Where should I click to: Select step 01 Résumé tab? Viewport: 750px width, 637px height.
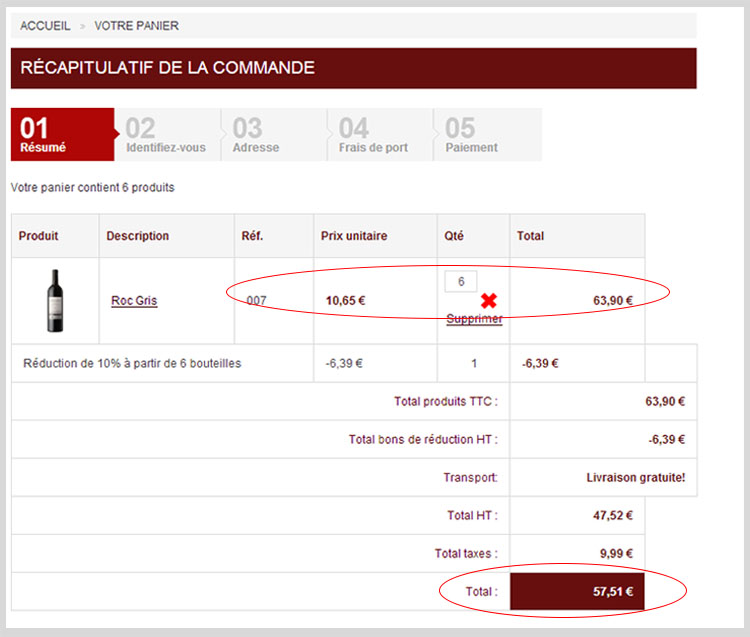click(x=63, y=134)
